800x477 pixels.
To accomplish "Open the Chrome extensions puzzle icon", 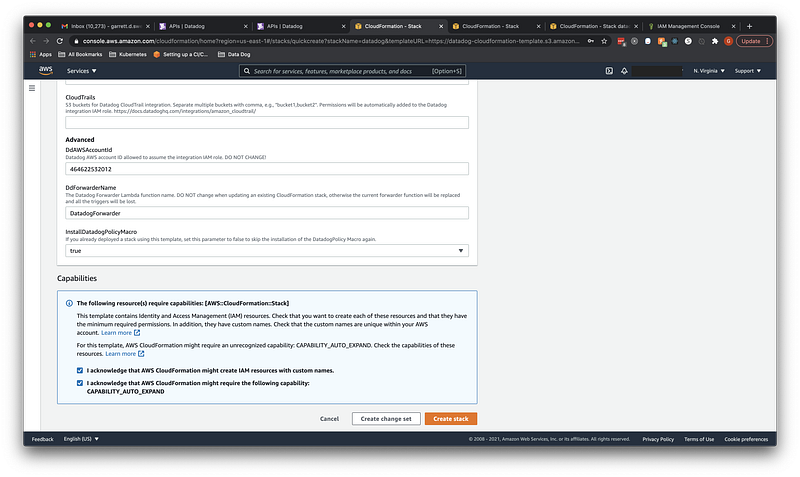I will tap(715, 41).
